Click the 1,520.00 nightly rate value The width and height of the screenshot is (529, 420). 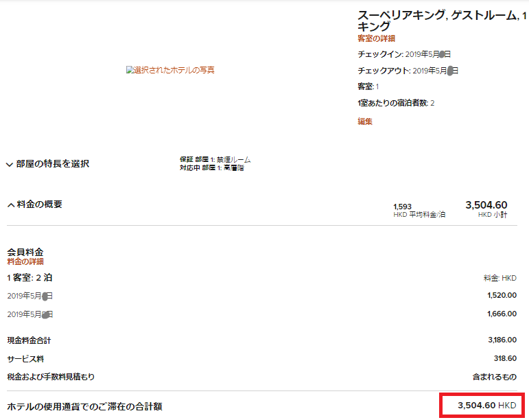(502, 296)
